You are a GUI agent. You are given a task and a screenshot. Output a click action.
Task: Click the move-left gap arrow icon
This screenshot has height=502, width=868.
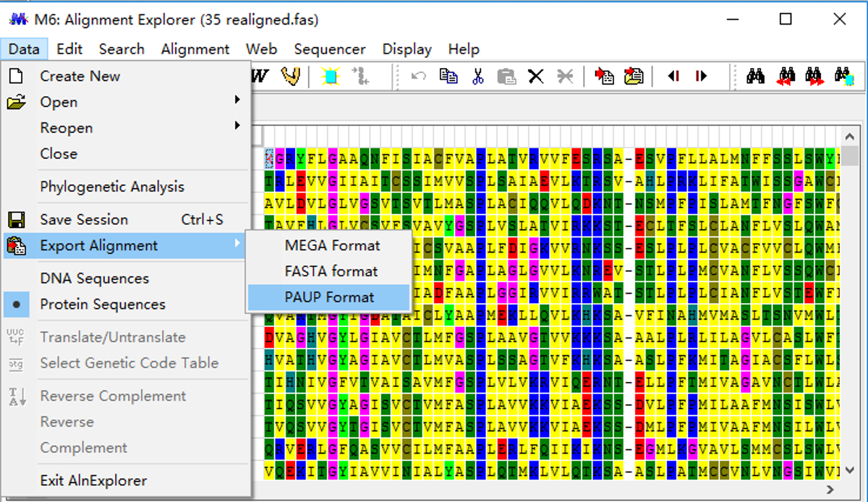pyautogui.click(x=673, y=76)
